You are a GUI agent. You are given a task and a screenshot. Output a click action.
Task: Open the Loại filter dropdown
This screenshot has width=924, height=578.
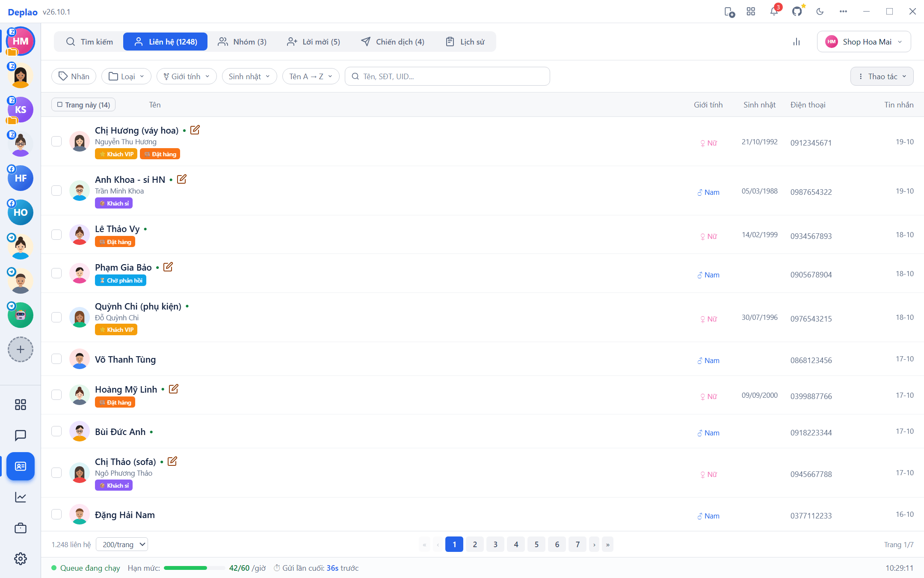pos(126,76)
